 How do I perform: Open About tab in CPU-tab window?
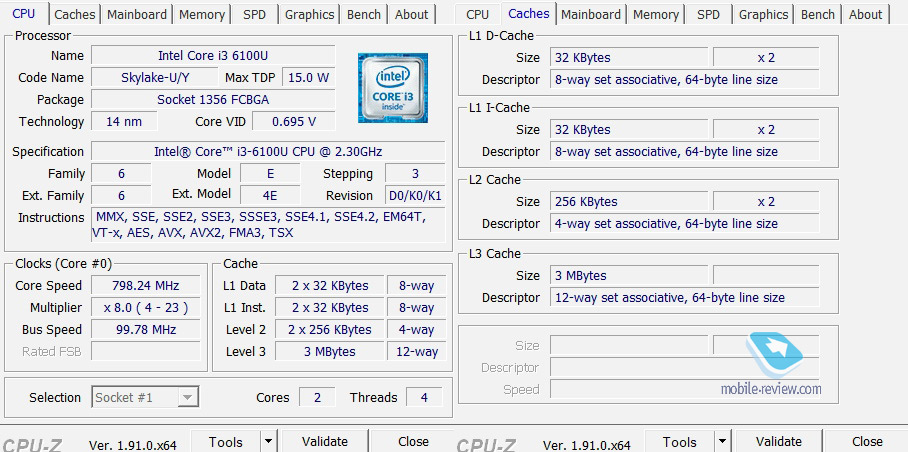411,14
